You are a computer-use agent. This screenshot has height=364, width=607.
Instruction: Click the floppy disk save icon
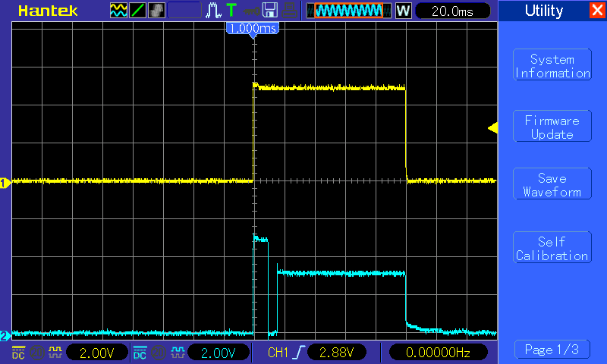(270, 11)
